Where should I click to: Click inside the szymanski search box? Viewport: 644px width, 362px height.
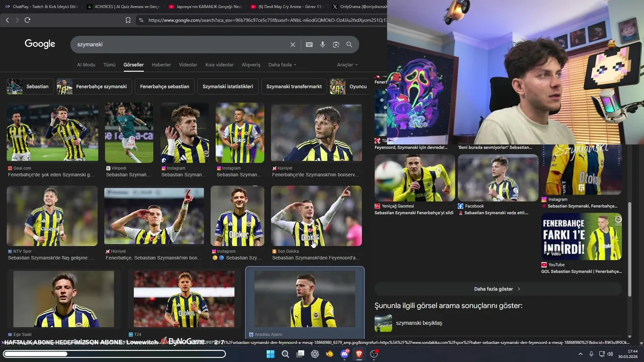pos(181,44)
